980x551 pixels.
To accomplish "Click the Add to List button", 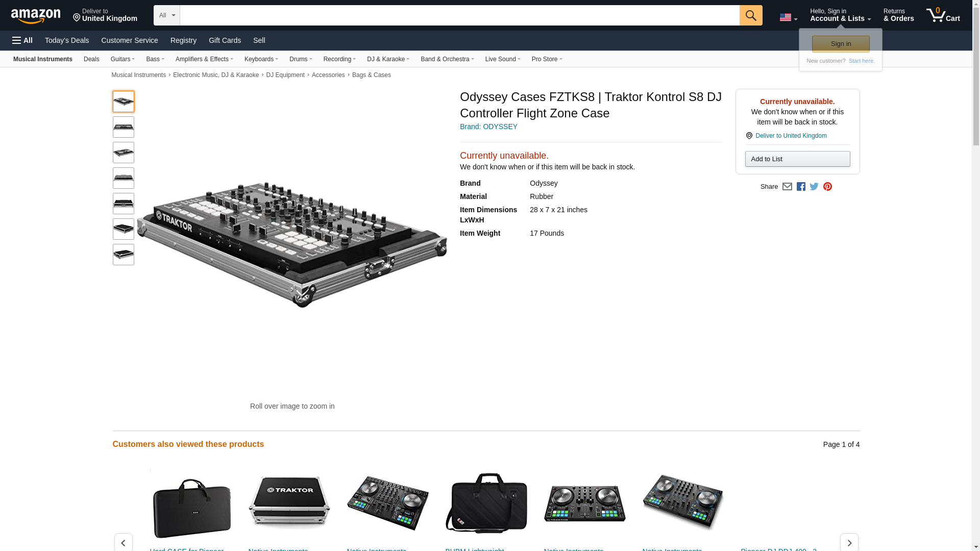I will [797, 159].
